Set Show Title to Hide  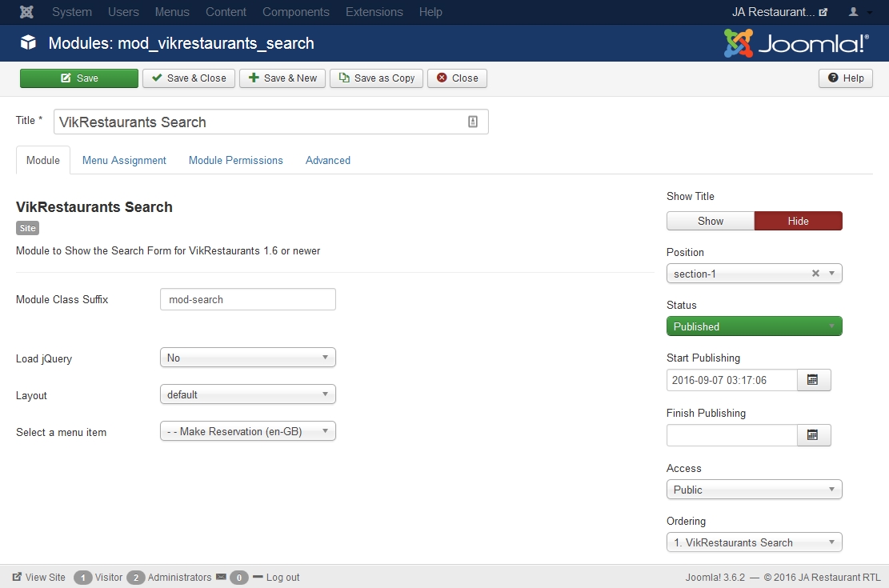click(799, 221)
